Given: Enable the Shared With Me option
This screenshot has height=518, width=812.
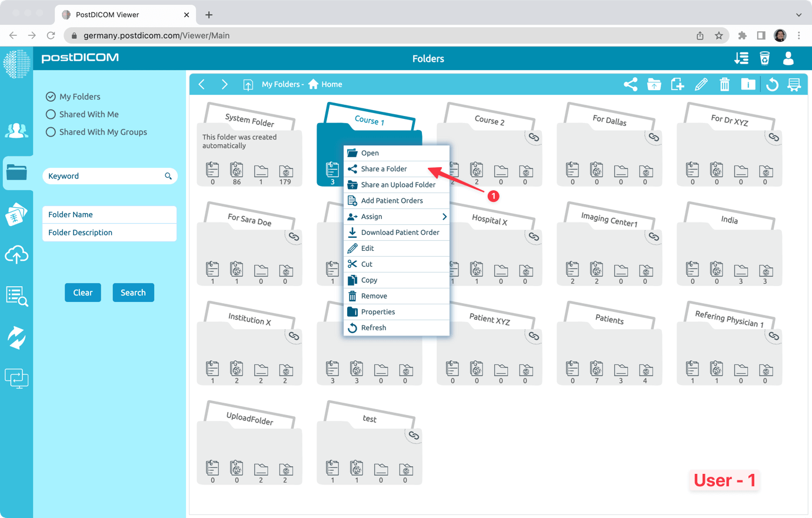Looking at the screenshot, I should [51, 114].
